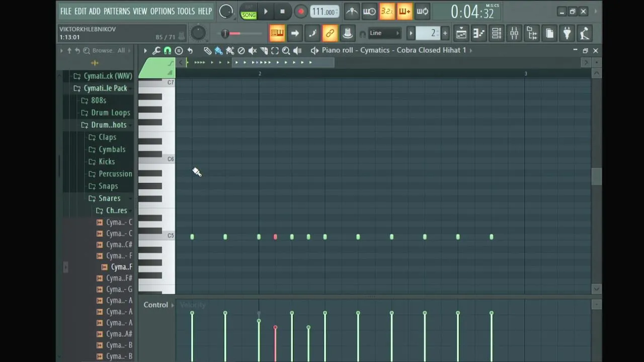This screenshot has width=644, height=362.
Task: Open the Piano roll view button
Action: pyautogui.click(x=478, y=34)
